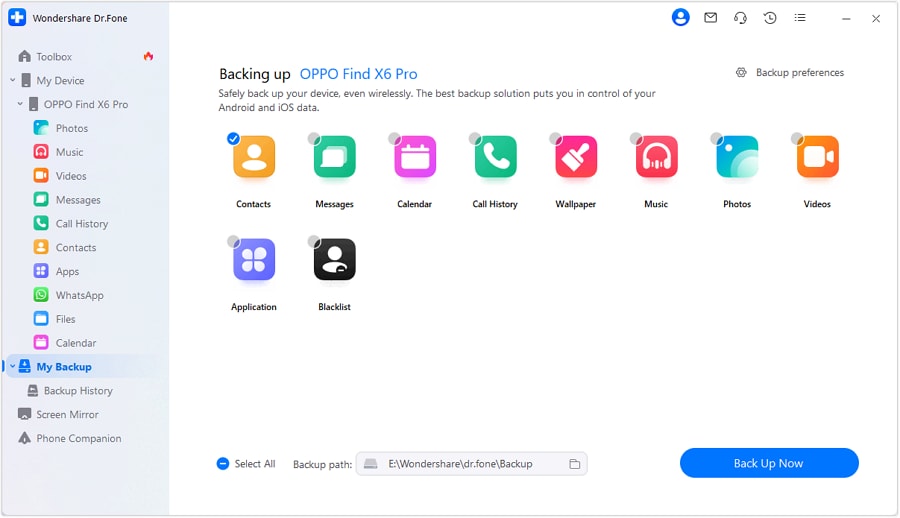Check the Wallpaper checkbox
Image resolution: width=900 pixels, height=518 pixels.
click(555, 138)
